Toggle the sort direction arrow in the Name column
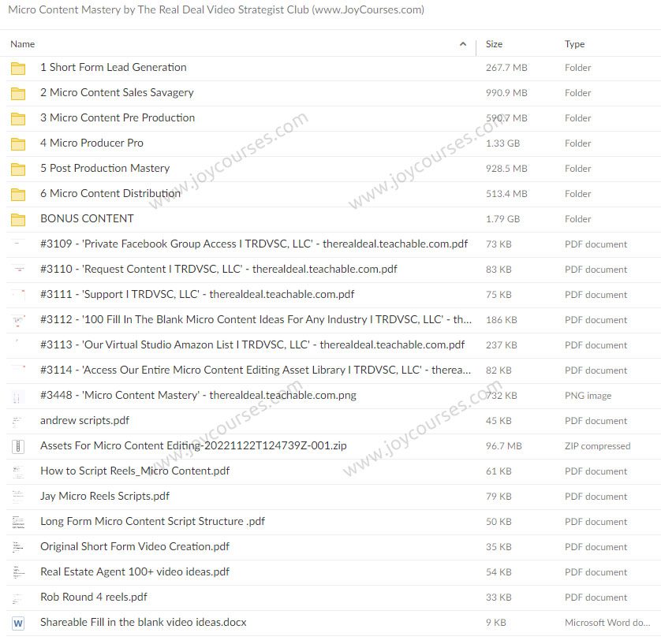The width and height of the screenshot is (661, 644). point(463,44)
